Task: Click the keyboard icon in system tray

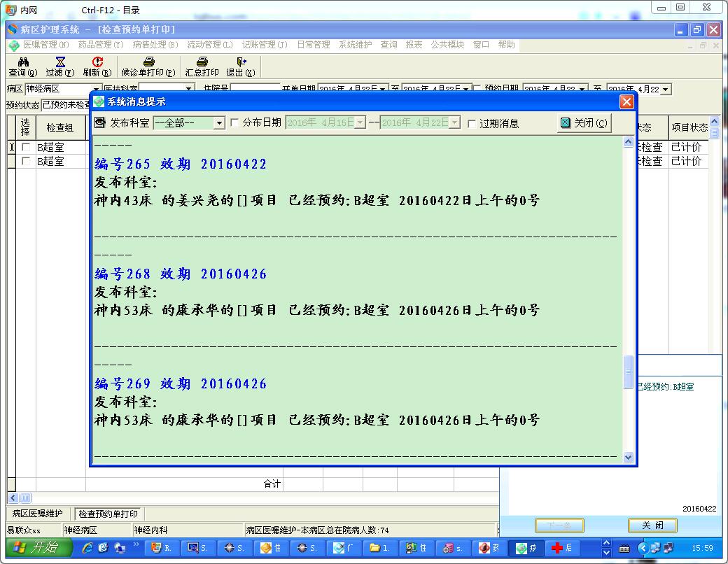Action: (x=624, y=549)
